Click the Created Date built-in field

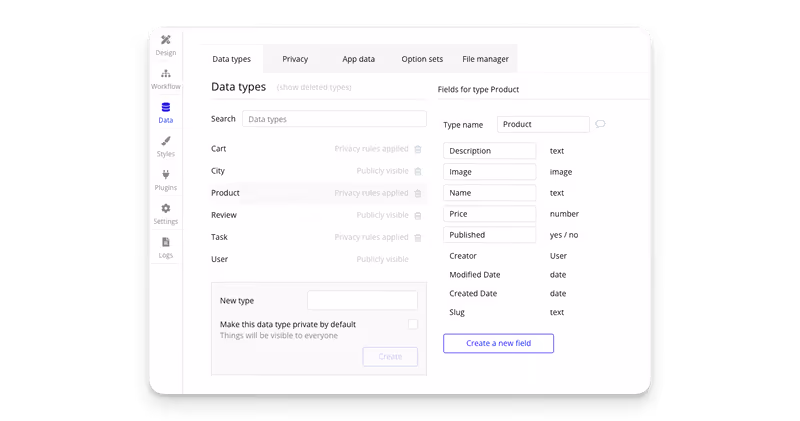point(473,293)
